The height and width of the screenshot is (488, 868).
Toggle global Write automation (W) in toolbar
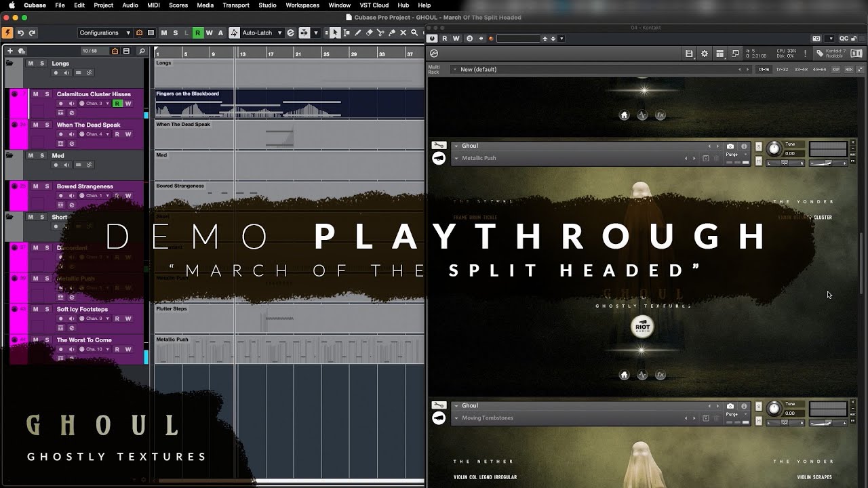click(209, 33)
